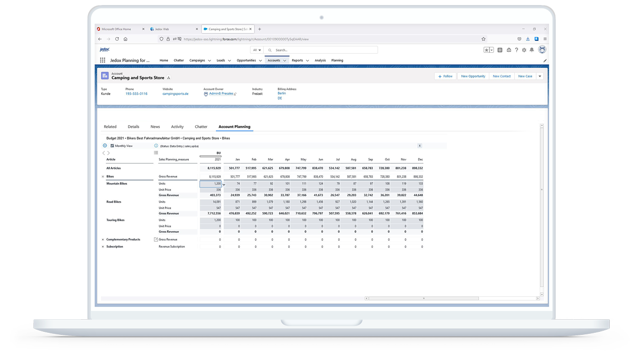The image size is (644, 362).
Task: Open the favorites list dropdown arrow
Action: [492, 50]
